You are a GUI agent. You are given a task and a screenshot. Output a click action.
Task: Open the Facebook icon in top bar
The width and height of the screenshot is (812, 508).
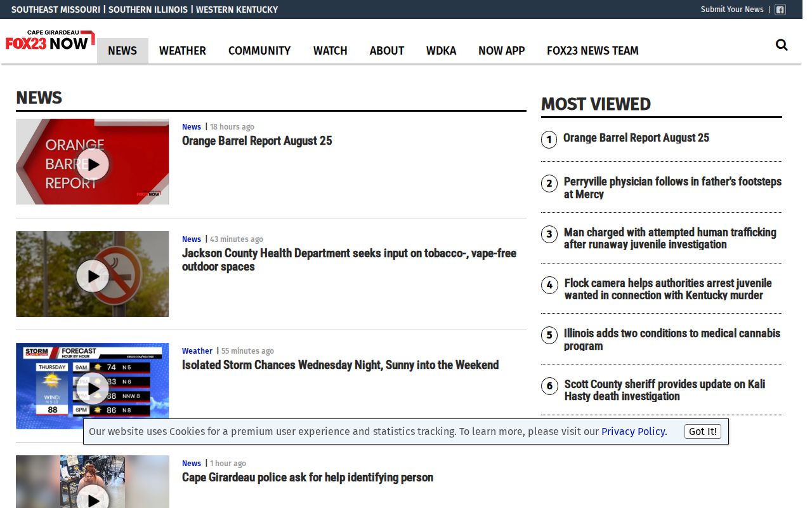780,10
